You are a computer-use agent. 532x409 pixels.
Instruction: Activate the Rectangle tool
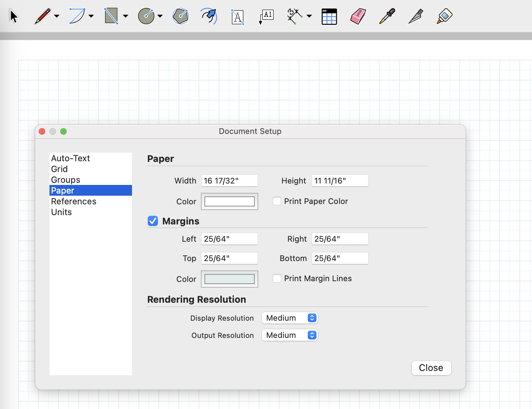click(x=111, y=16)
